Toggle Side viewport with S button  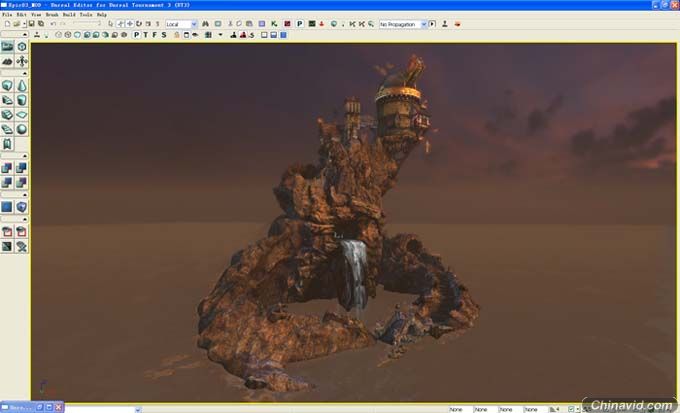[x=164, y=35]
